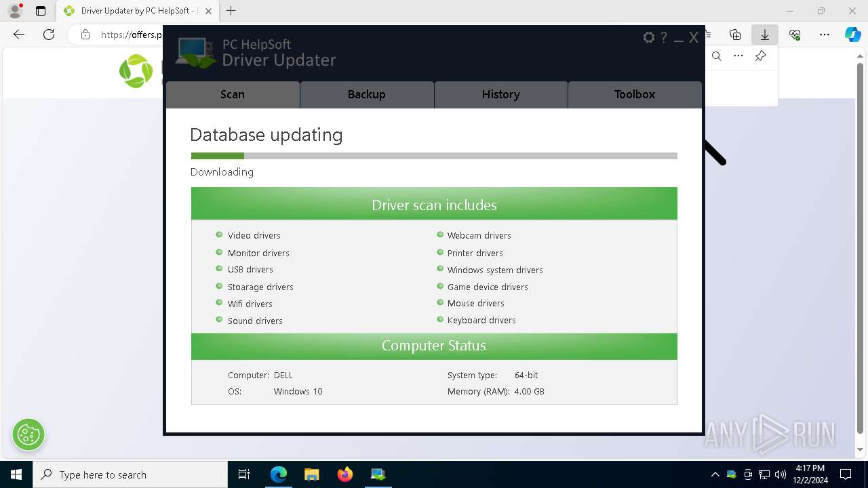Click the 'Stoarage drivers' list item

click(260, 287)
